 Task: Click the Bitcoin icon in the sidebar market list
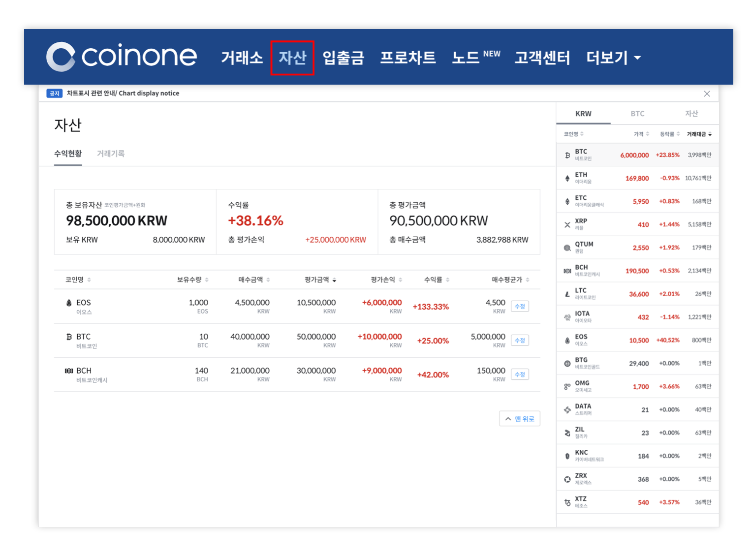[566, 154]
